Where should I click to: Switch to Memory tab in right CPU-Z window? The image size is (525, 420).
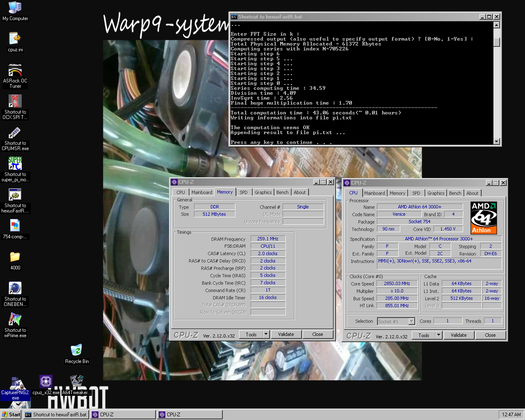(397, 193)
